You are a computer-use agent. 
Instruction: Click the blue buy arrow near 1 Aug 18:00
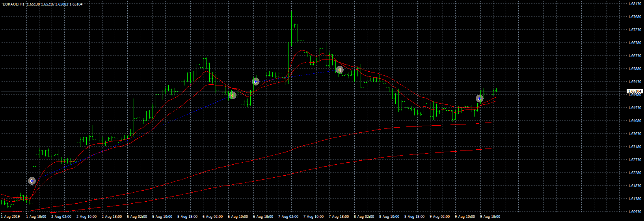click(x=32, y=181)
